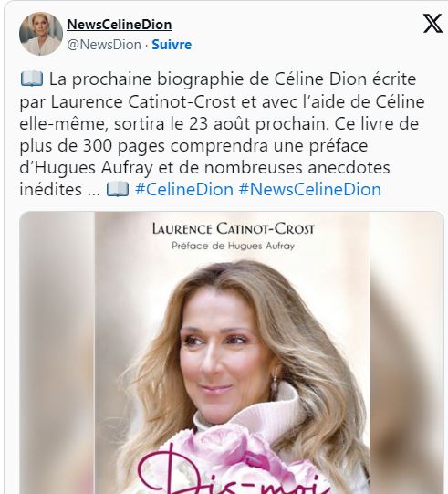Open the #CelineDion hashtag
This screenshot has width=448, height=494.
184,189
